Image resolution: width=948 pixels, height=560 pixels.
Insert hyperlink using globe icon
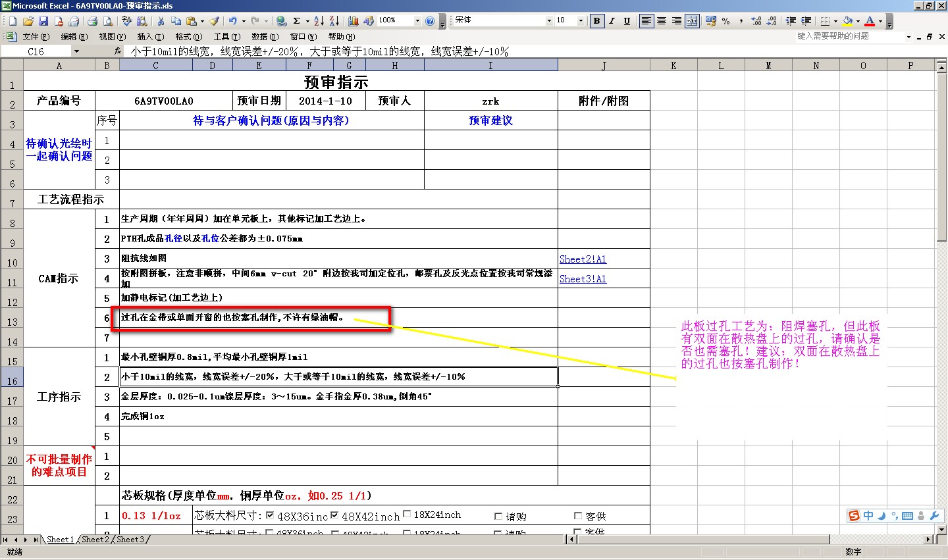(281, 21)
